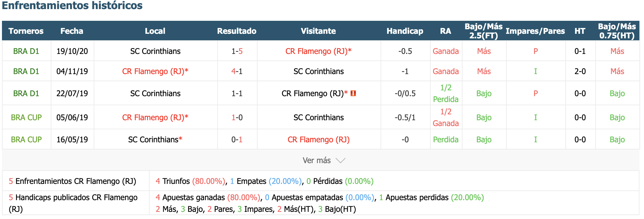Viewport: 644px width, 219px height.
Task: Click SC Corinthians* local on 16/05/19 row
Action: tap(155, 139)
